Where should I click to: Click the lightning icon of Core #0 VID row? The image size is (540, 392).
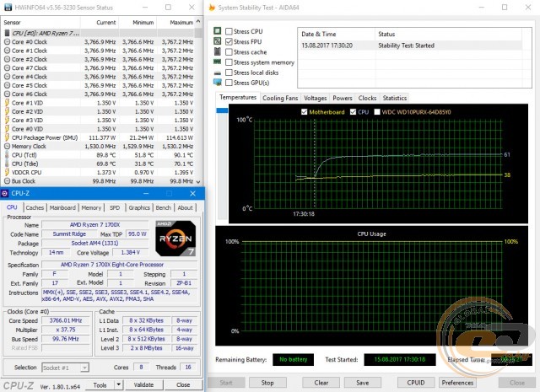tap(7, 129)
